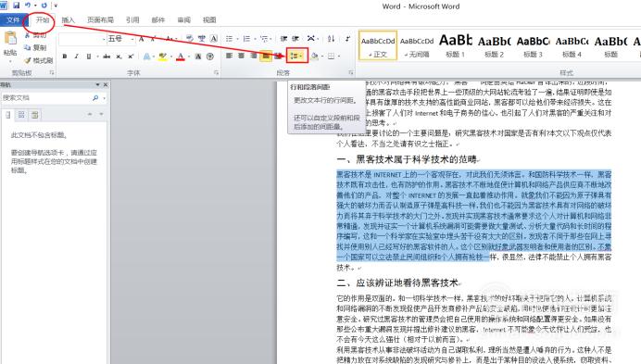
Task: Switch to the 视图 (View) tab
Action: coord(209,19)
